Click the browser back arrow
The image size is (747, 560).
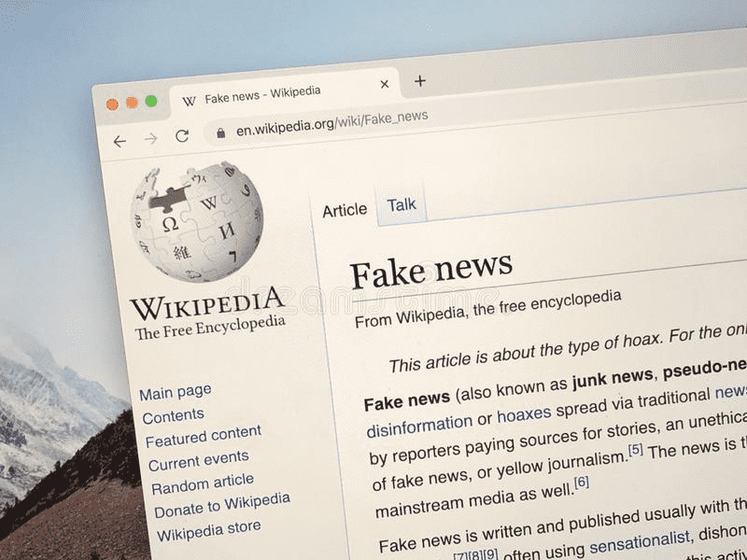120,142
